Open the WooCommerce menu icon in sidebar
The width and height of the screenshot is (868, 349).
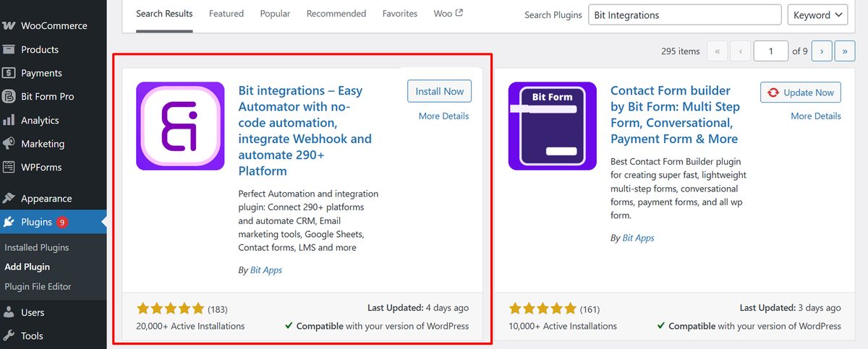pos(9,25)
